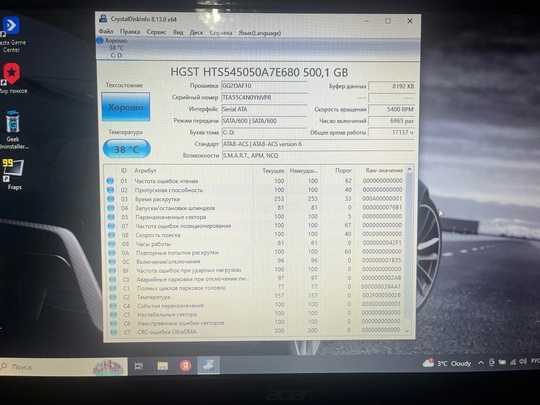The width and height of the screenshot is (540, 405).
Task: Open the Язык(Language) menu
Action: [x=260, y=33]
